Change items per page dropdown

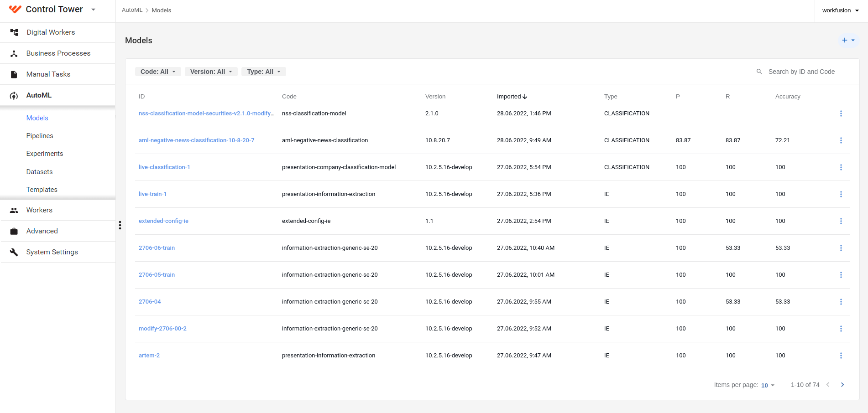(768, 385)
